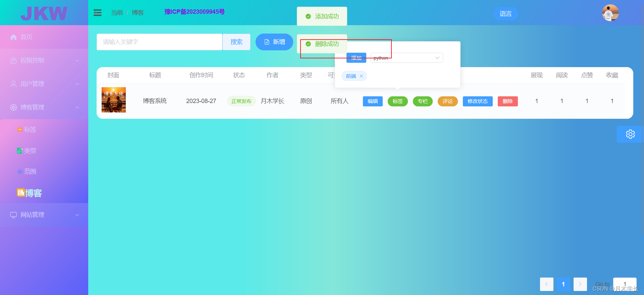This screenshot has width=644, height=295.
Task: Click the 博客 breadcrumb
Action: (x=138, y=13)
